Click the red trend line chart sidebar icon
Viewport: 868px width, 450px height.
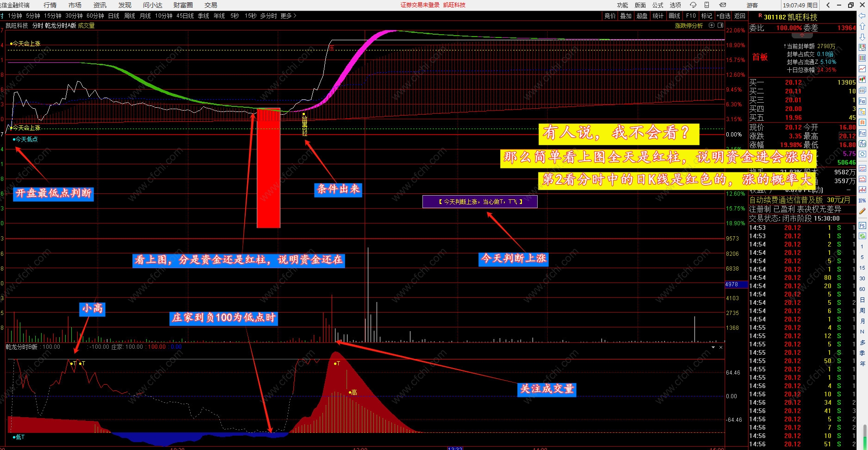862,69
